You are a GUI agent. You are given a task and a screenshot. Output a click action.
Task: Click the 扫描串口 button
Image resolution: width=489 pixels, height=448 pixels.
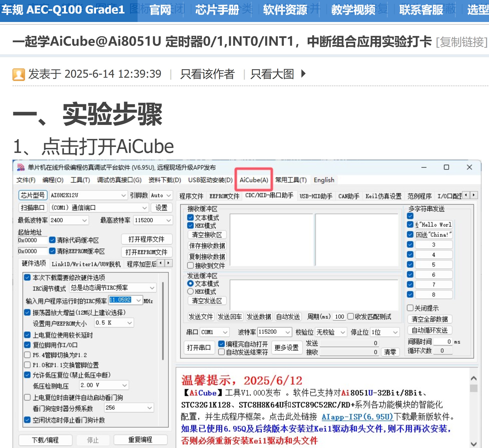tap(33, 208)
